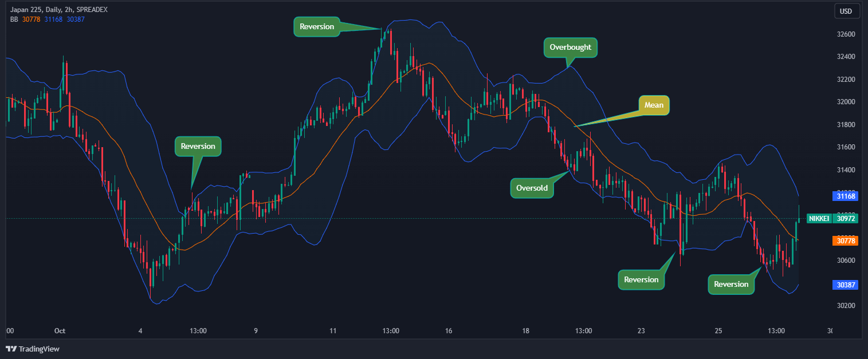Viewport: 868px width, 359px height.
Task: Click the SPREADEX source in chart legend
Action: click(x=93, y=9)
